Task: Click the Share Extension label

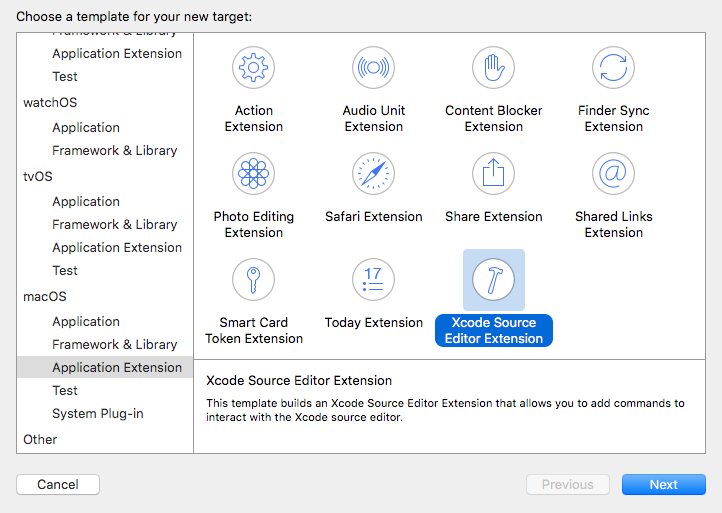Action: pyautogui.click(x=494, y=216)
